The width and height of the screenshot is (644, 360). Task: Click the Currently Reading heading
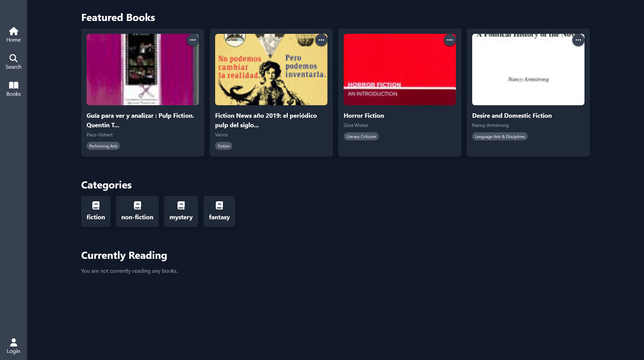pyautogui.click(x=124, y=255)
